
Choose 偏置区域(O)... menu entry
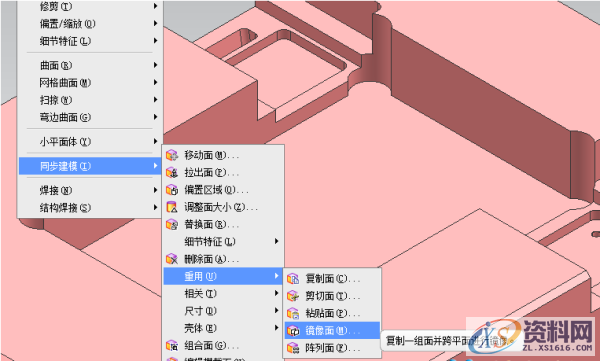(223, 190)
